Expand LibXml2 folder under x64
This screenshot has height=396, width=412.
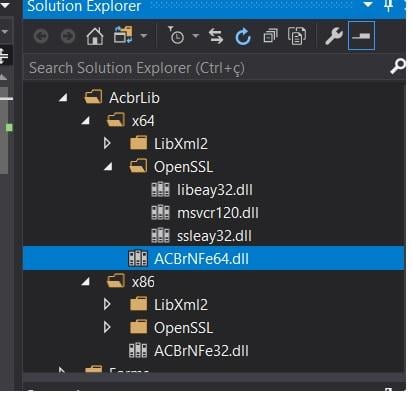pos(107,143)
